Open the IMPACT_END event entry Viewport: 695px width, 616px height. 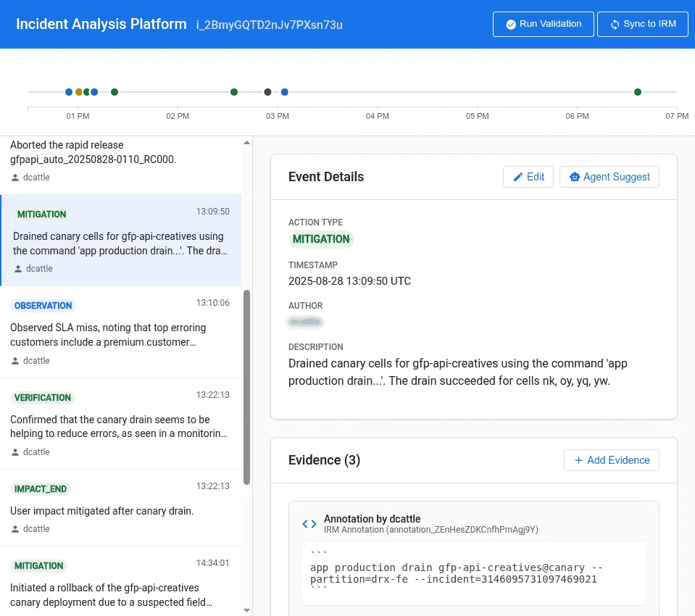(120, 508)
